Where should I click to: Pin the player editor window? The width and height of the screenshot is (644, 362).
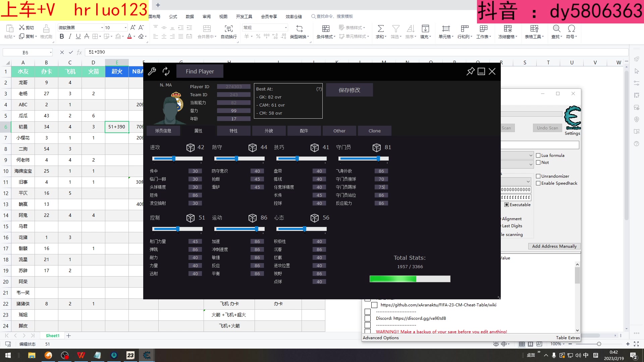(x=471, y=71)
